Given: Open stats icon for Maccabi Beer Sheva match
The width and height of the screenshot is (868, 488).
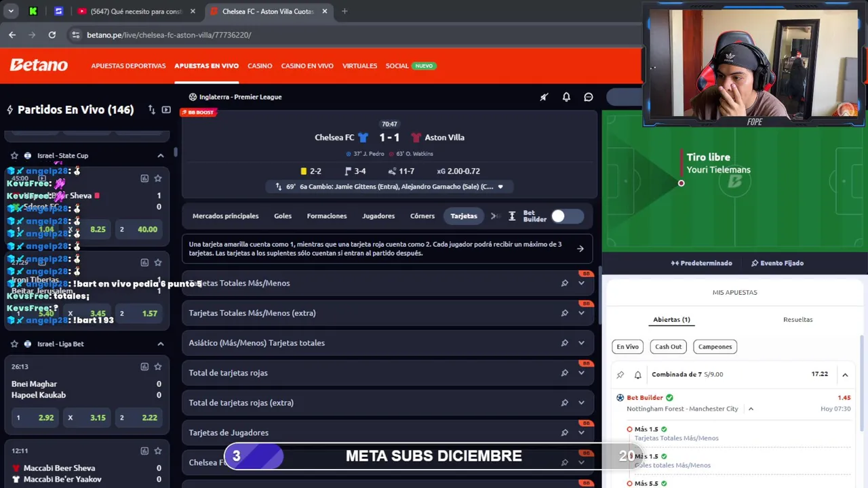Looking at the screenshot, I should point(144,451).
